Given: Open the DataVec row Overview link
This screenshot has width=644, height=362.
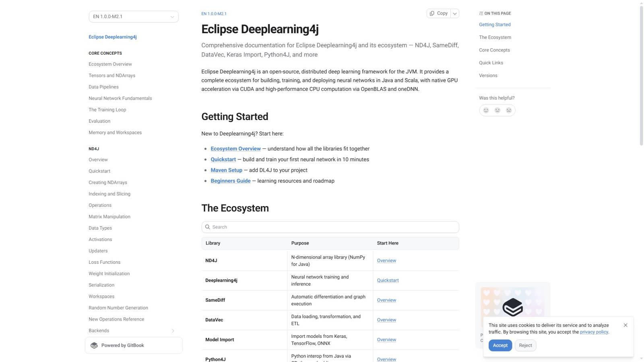Looking at the screenshot, I should pyautogui.click(x=386, y=320).
